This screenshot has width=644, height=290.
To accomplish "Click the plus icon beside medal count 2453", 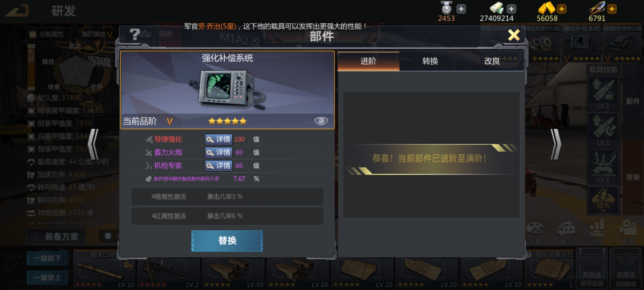I will click(x=461, y=9).
